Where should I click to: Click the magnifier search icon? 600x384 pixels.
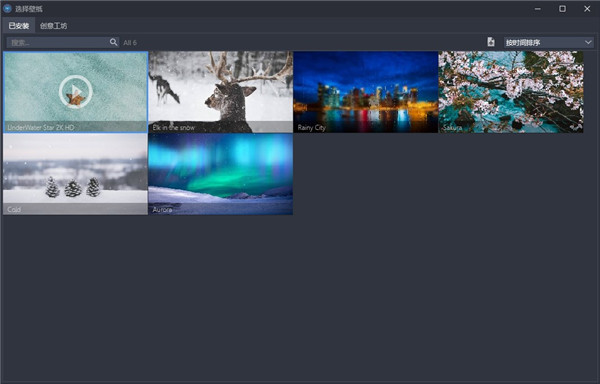pos(114,42)
